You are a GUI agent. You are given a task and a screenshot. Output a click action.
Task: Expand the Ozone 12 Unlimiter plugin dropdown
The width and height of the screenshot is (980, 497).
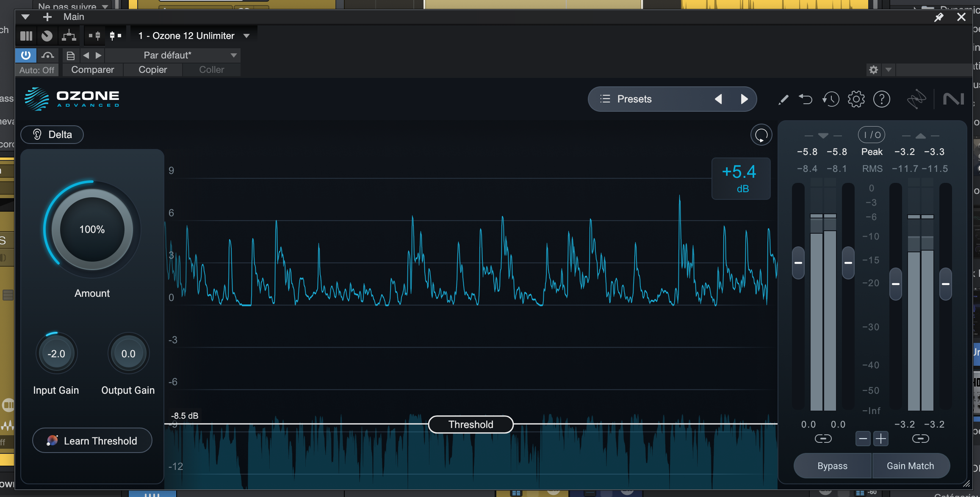246,36
